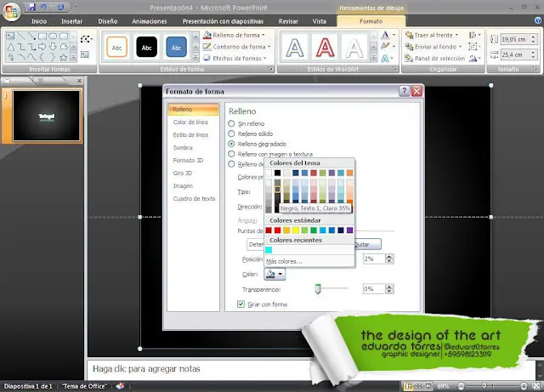Click the paint bucket Color button

(x=275, y=274)
